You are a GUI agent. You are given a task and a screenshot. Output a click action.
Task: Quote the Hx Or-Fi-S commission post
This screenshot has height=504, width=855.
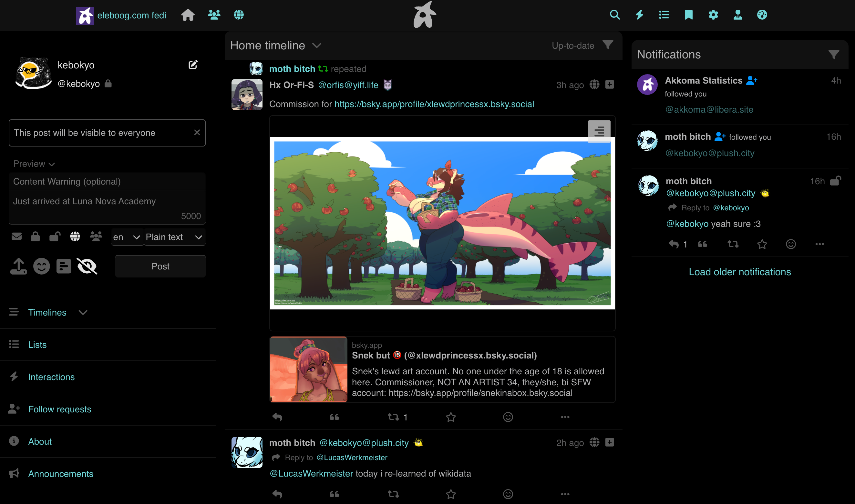pos(335,417)
